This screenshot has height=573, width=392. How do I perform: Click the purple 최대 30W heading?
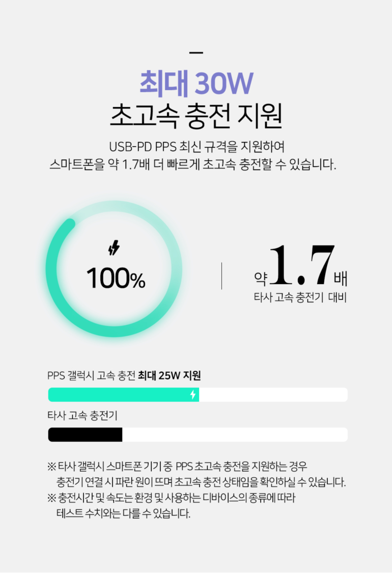(x=196, y=84)
